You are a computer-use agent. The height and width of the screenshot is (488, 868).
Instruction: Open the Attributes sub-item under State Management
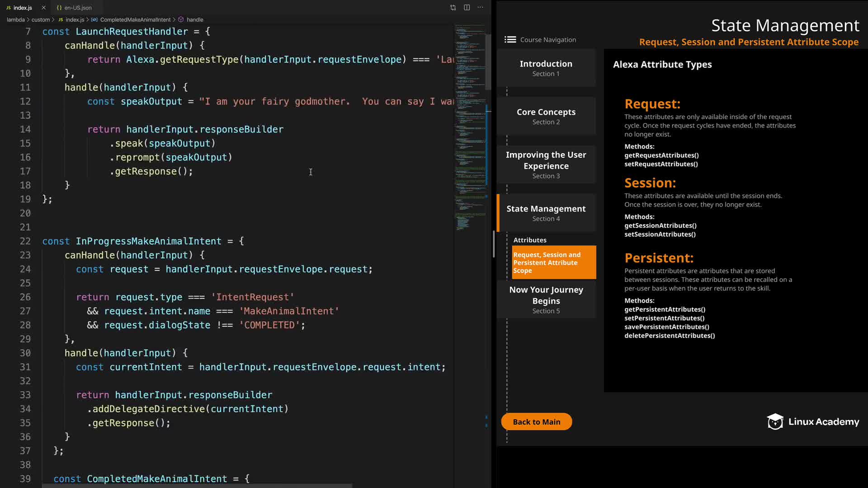point(529,240)
